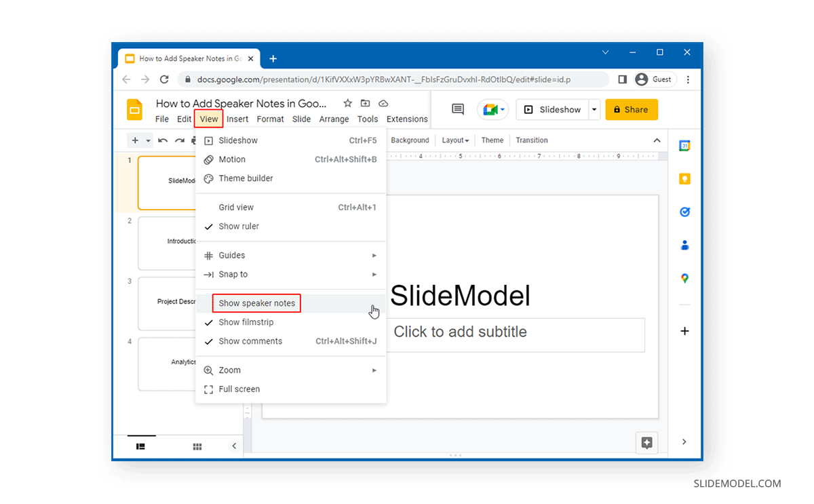
Task: Click the Share button
Action: point(632,109)
